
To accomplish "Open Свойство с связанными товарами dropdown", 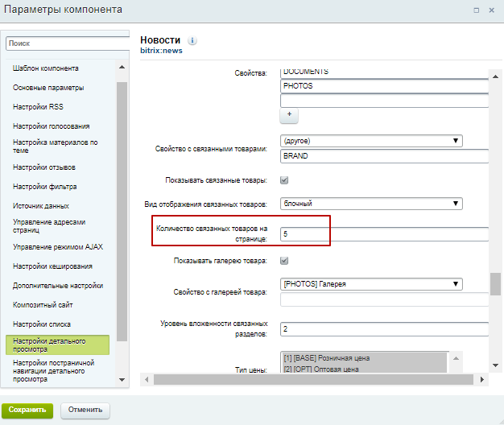I will pyautogui.click(x=371, y=141).
